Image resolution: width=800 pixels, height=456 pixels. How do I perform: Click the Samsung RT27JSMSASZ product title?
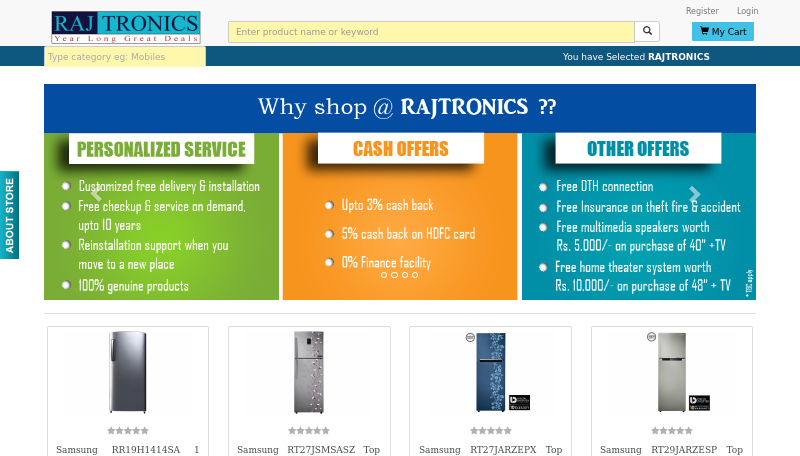[309, 450]
